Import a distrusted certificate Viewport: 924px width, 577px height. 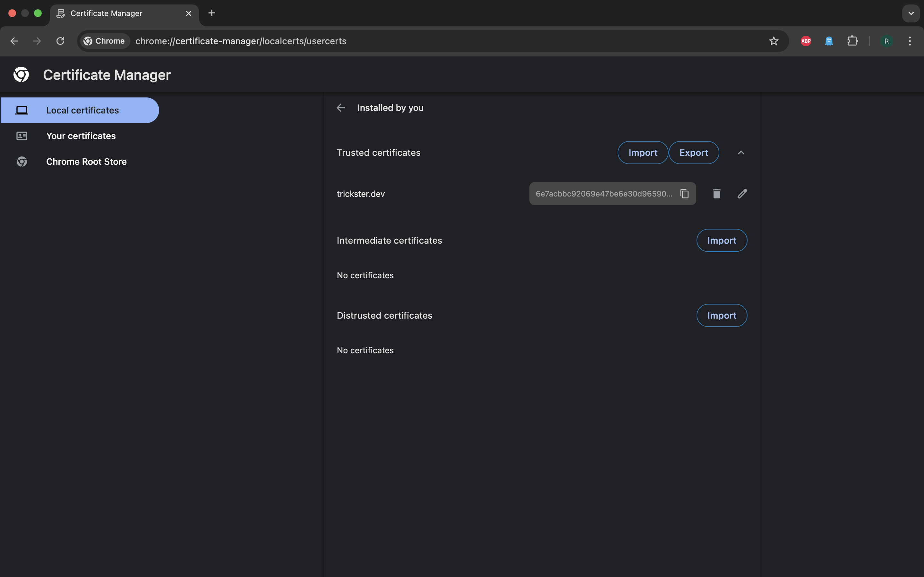pos(721,316)
